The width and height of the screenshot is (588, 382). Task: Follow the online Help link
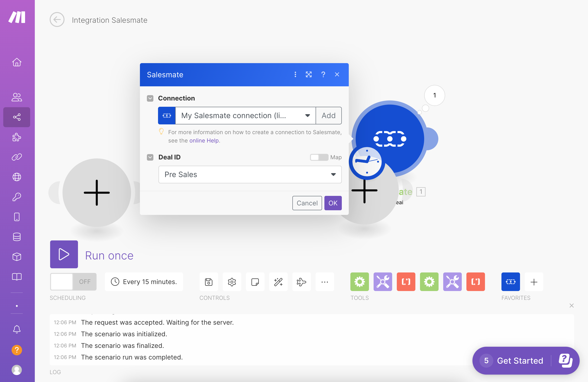204,141
